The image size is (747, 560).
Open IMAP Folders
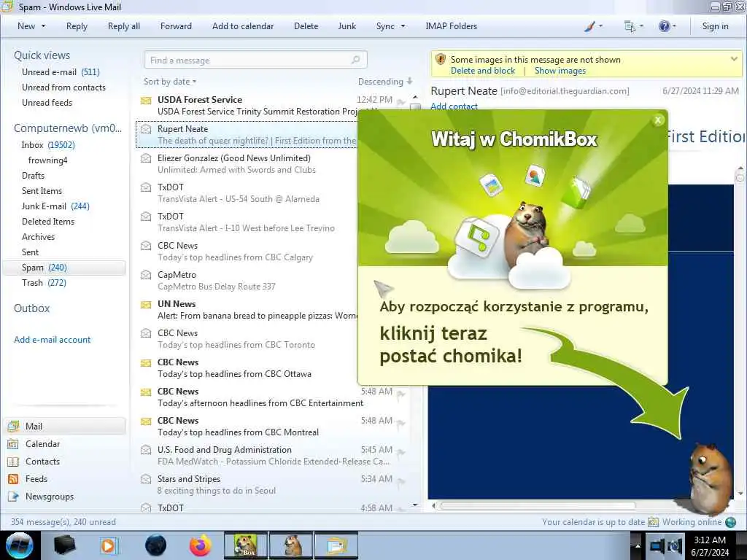451,26
